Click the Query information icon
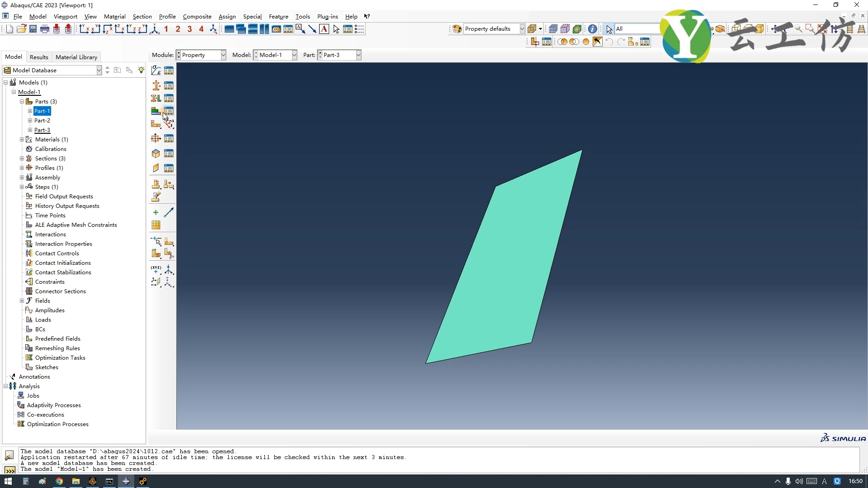This screenshot has width=868, height=488. point(592,29)
